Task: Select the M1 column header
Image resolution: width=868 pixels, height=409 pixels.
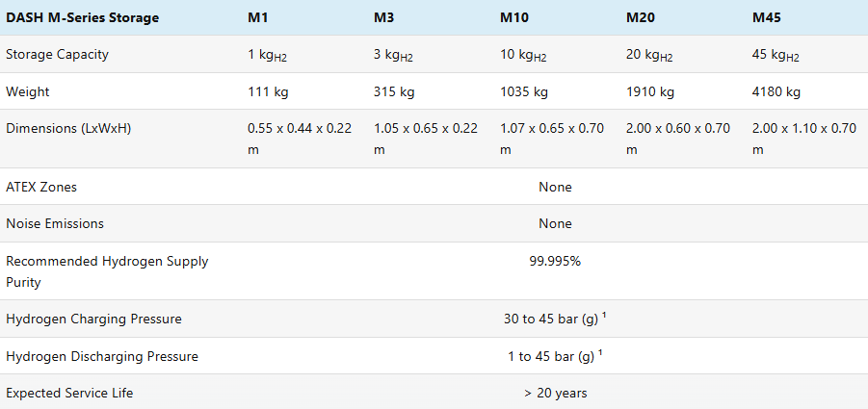Action: point(258,17)
